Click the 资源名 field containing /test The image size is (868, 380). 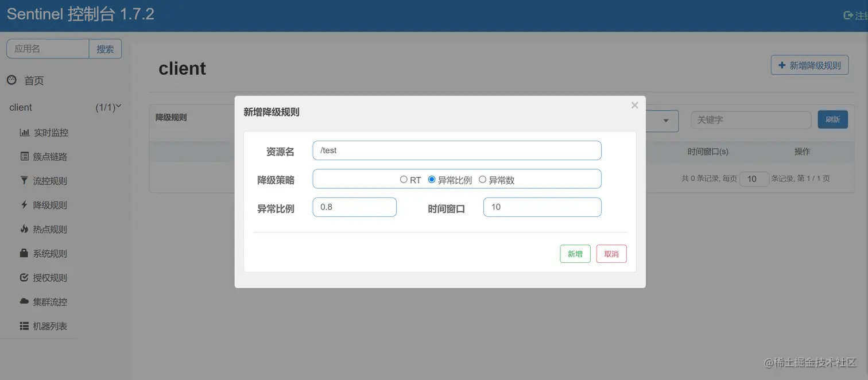457,150
